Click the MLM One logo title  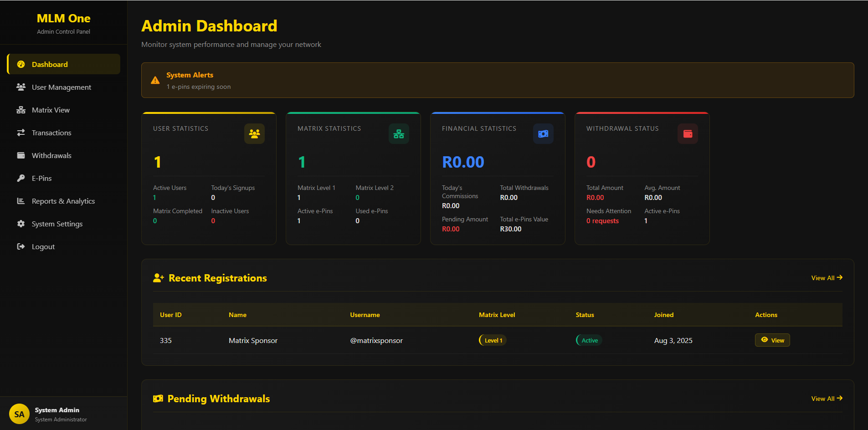tap(64, 18)
